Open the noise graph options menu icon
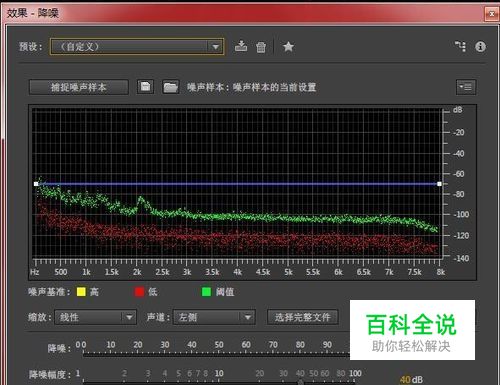 point(466,87)
